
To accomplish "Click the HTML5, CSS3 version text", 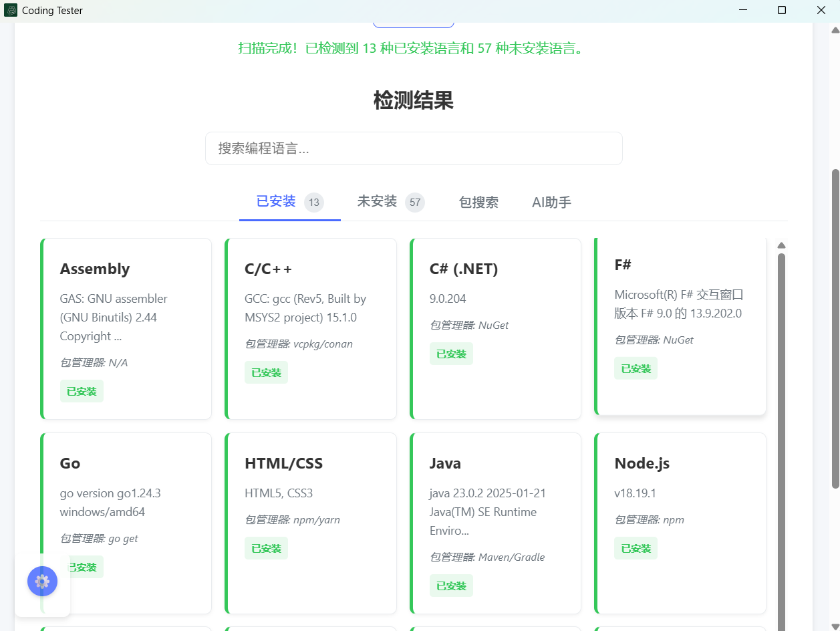I will [x=279, y=493].
